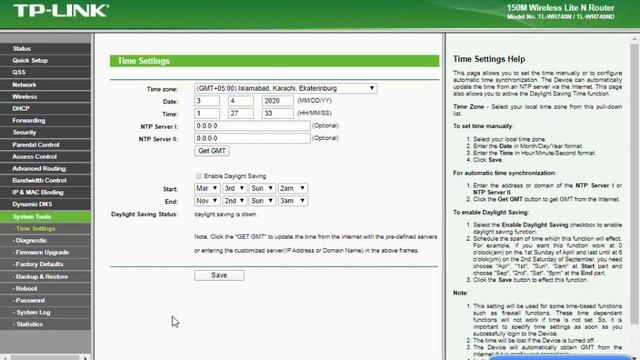The image size is (640, 360).
Task: Click the help panel vertical scrollbar
Action: (634, 184)
